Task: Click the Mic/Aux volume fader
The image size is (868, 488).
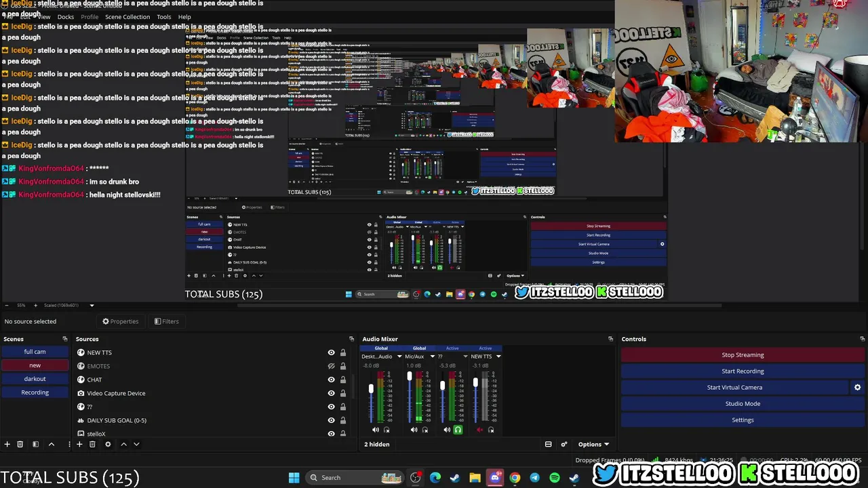Action: (410, 376)
